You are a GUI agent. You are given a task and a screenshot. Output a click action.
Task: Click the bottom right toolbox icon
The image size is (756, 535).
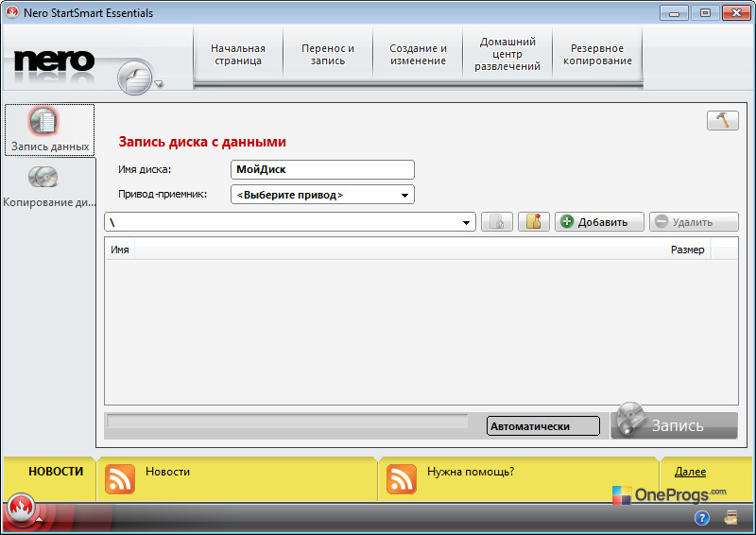tap(730, 518)
